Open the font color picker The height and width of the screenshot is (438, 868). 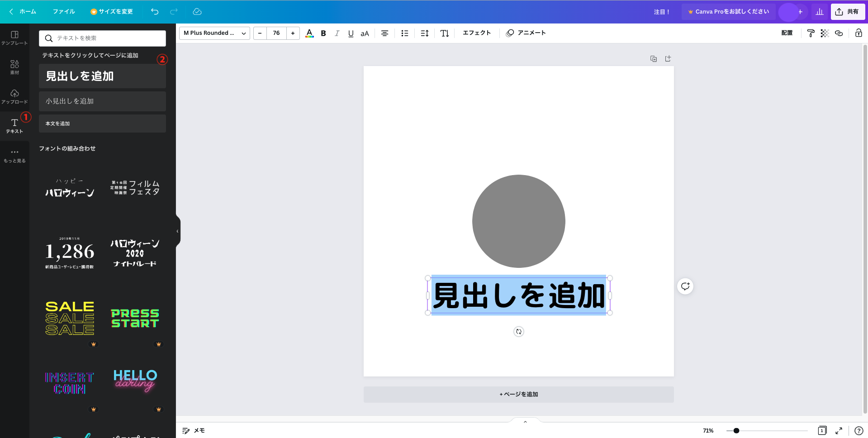click(309, 33)
